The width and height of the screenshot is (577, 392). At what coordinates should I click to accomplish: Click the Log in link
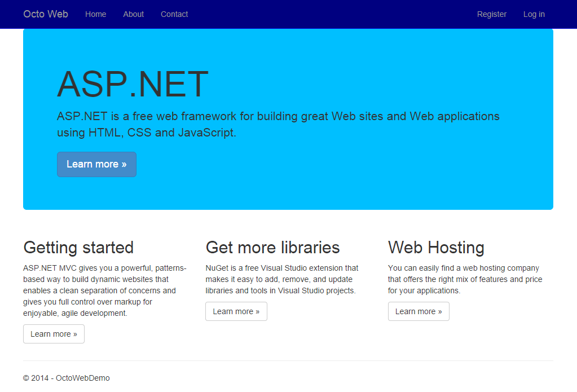(534, 14)
